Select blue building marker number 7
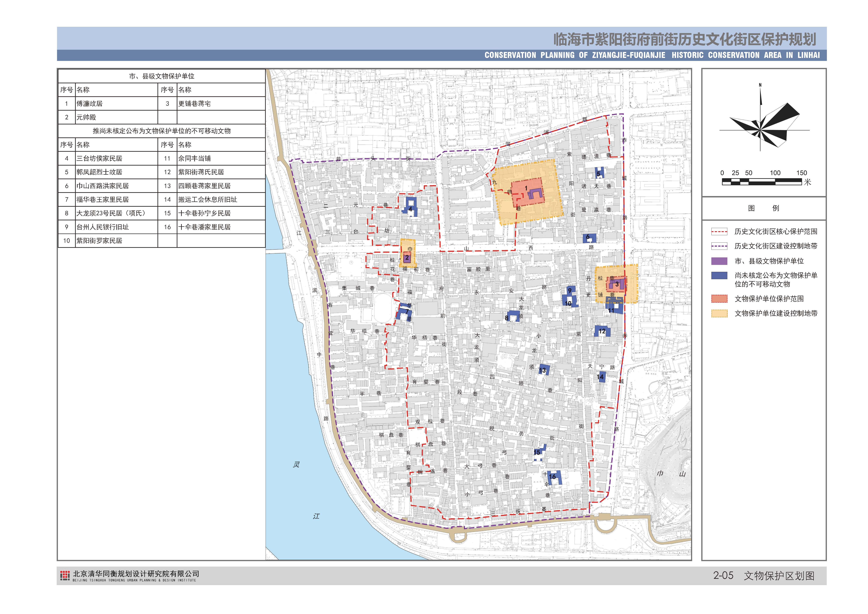Viewport: 868px width, 614px height. pos(404,312)
